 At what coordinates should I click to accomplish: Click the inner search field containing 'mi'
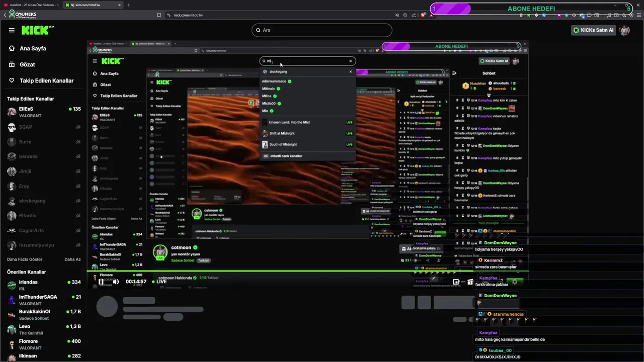tap(307, 61)
